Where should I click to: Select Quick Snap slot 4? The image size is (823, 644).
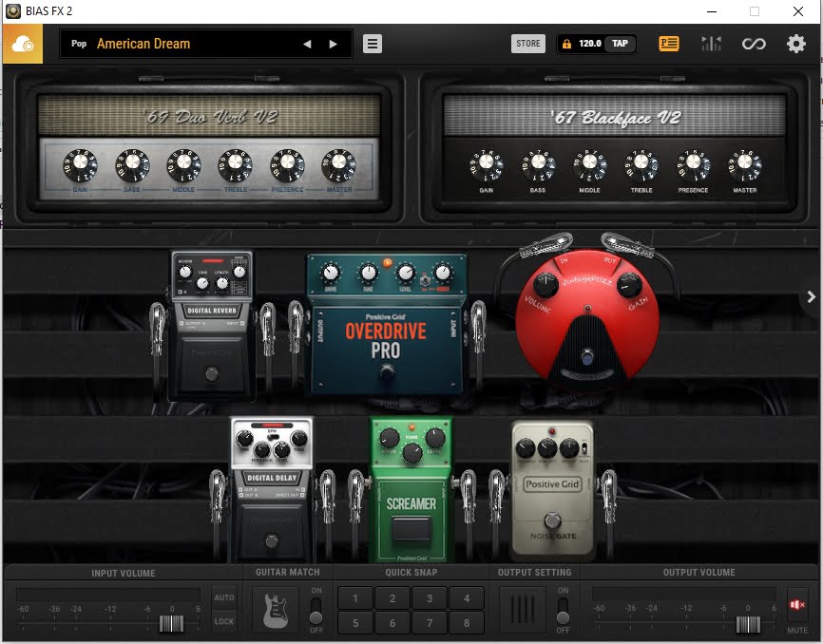(x=467, y=598)
